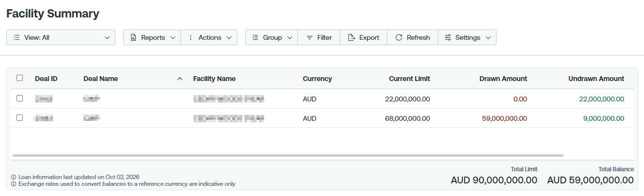Sort by the Facility Name column header

pyautogui.click(x=214, y=79)
